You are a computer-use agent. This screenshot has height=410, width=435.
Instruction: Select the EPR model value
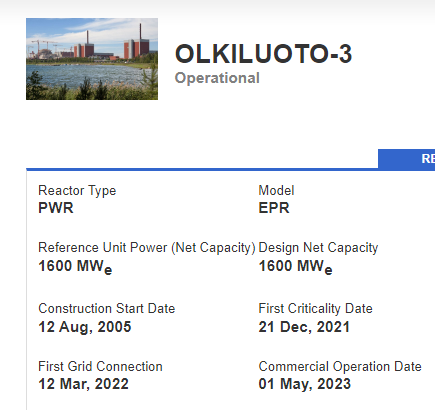click(x=274, y=208)
